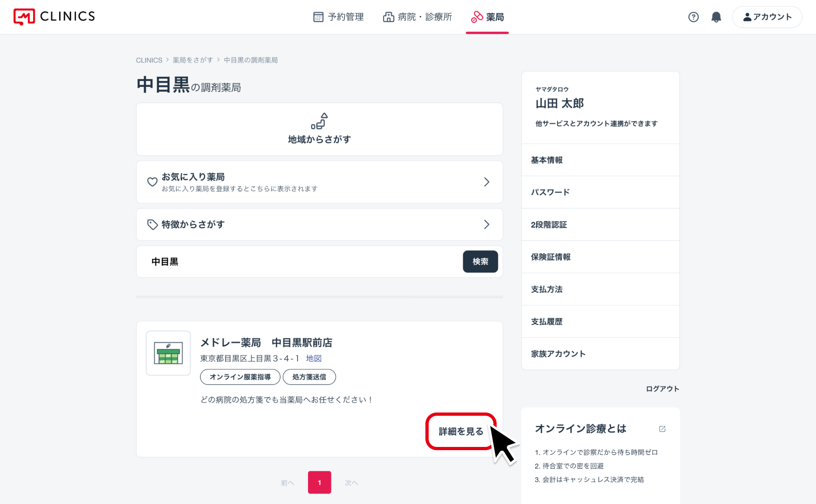The width and height of the screenshot is (816, 504).
Task: Open メドレー薬局 中目黒駅前店 title
Action: tap(266, 342)
